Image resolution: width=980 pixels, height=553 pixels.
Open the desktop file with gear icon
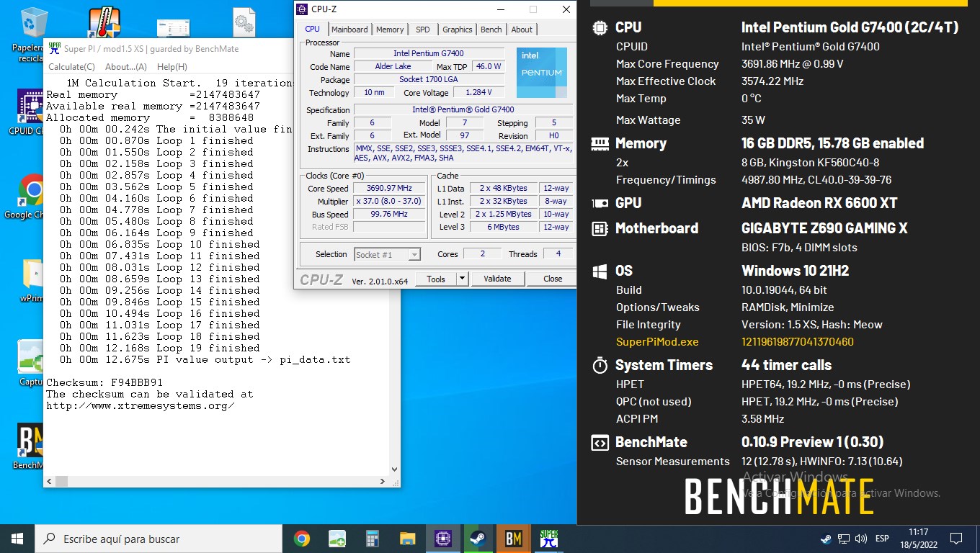tap(244, 22)
